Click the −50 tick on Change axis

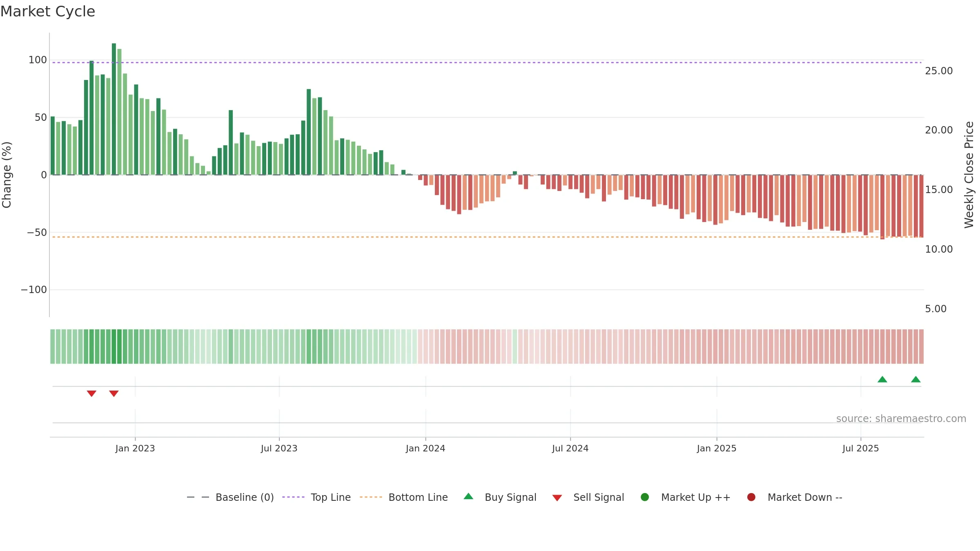click(x=37, y=233)
